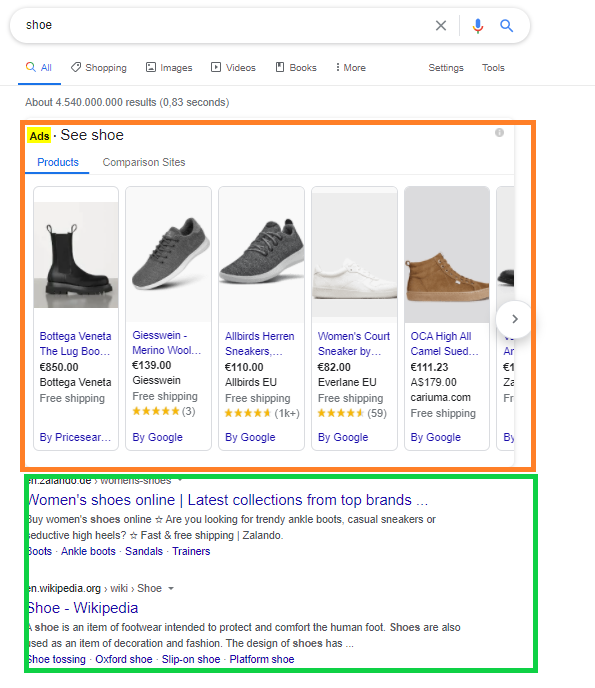Click the Allbirds EU seller text
Screen dimensions: 595x688
251,382
